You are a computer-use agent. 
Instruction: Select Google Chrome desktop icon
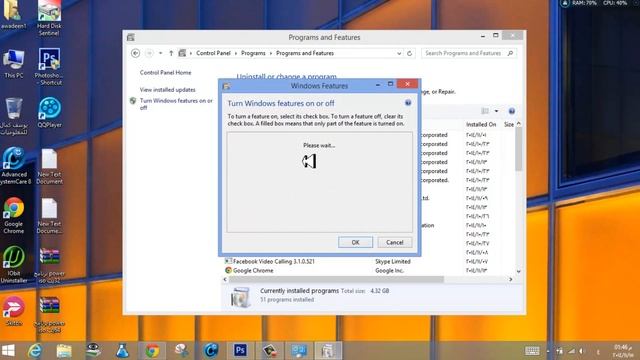pyautogui.click(x=13, y=216)
